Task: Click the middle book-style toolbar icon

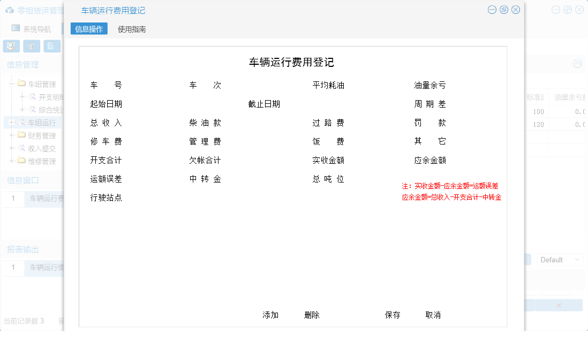Action: pyautogui.click(x=31, y=46)
